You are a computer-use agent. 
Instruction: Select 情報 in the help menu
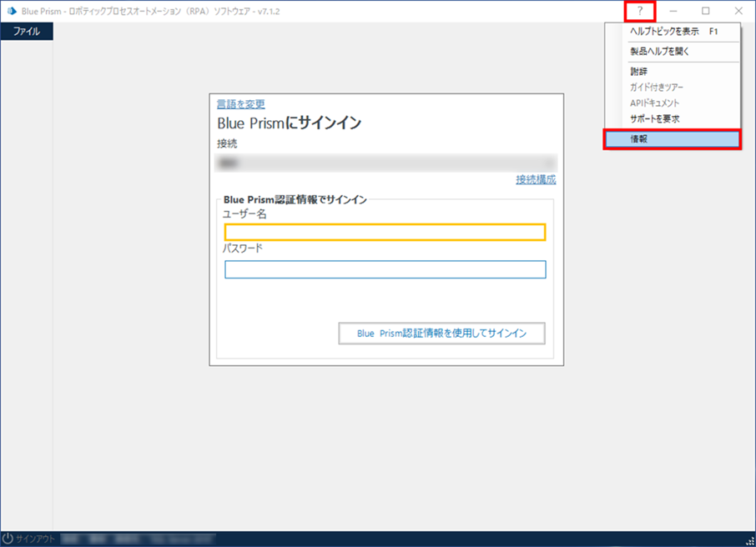(672, 138)
